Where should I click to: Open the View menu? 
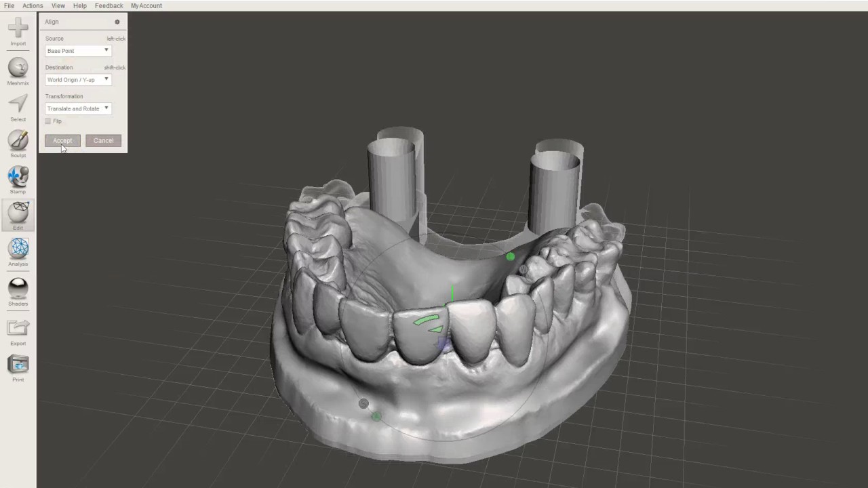coord(58,5)
